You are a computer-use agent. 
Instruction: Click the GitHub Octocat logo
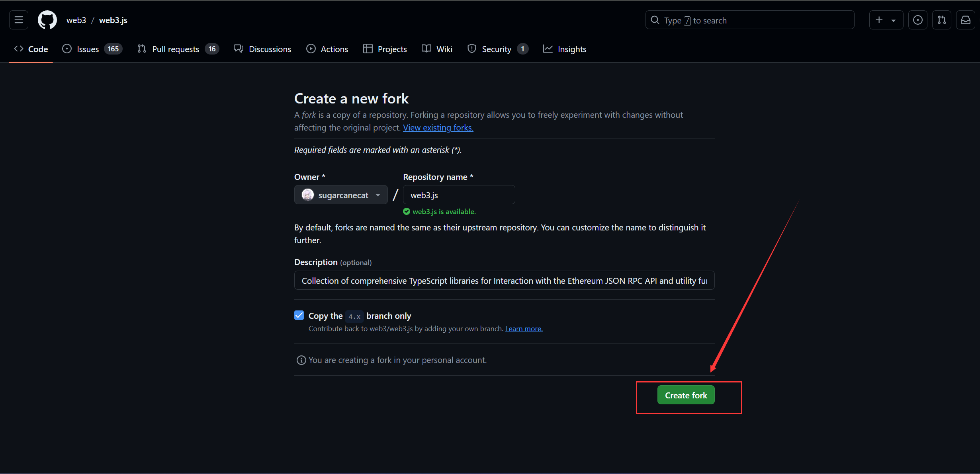(47, 20)
